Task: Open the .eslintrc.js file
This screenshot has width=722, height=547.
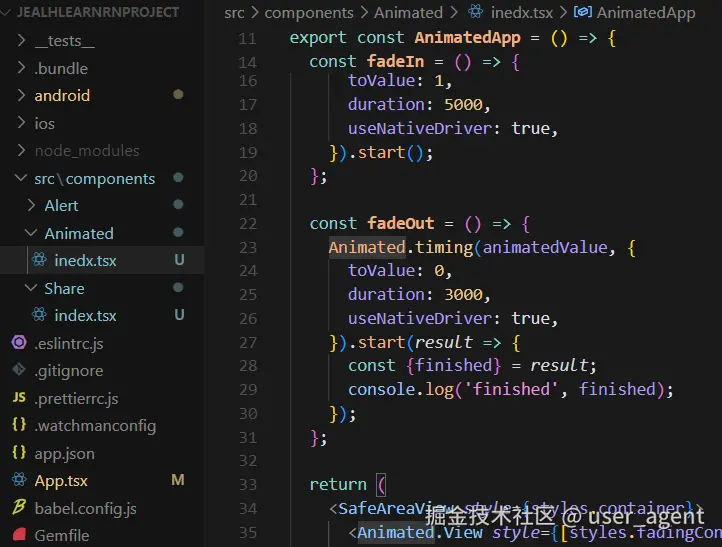Action: (69, 343)
